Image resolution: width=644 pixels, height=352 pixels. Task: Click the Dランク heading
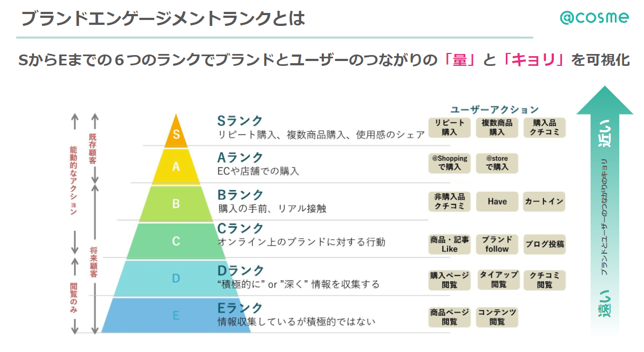241,270
